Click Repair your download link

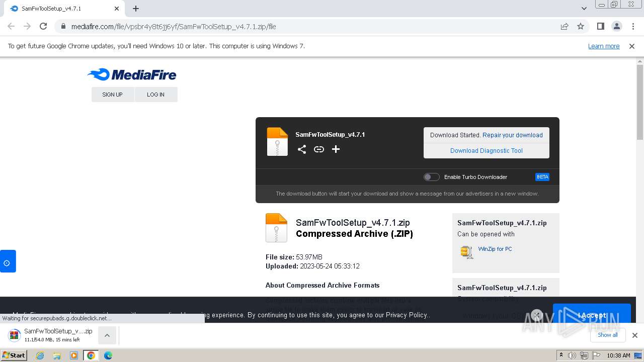click(513, 135)
